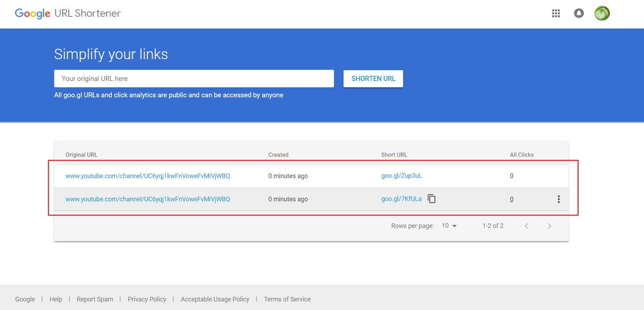Open the three-dot menu for the second row
Screen dimensions: 644x310
[559, 199]
